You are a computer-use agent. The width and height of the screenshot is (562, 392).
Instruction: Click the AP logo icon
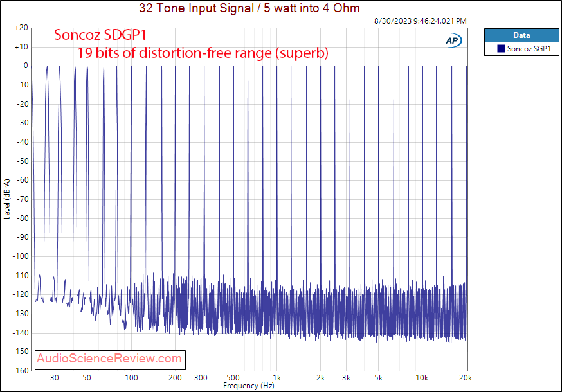pos(454,40)
